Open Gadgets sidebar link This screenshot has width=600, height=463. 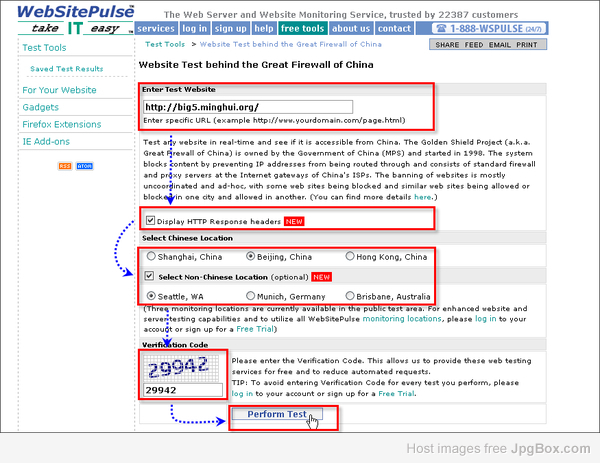41,108
